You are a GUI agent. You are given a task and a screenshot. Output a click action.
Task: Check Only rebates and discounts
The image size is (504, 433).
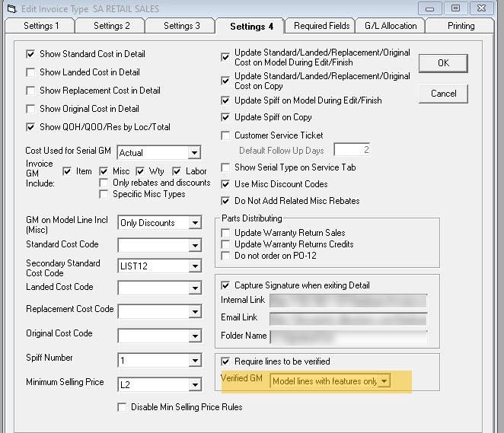click(x=104, y=183)
